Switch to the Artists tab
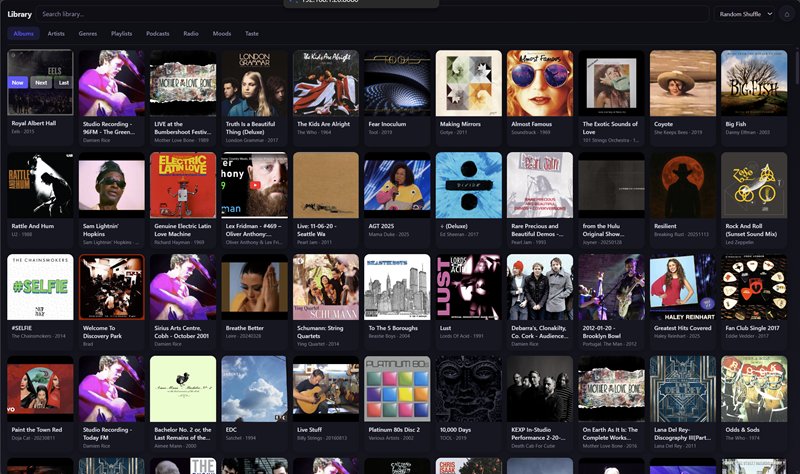 [56, 34]
